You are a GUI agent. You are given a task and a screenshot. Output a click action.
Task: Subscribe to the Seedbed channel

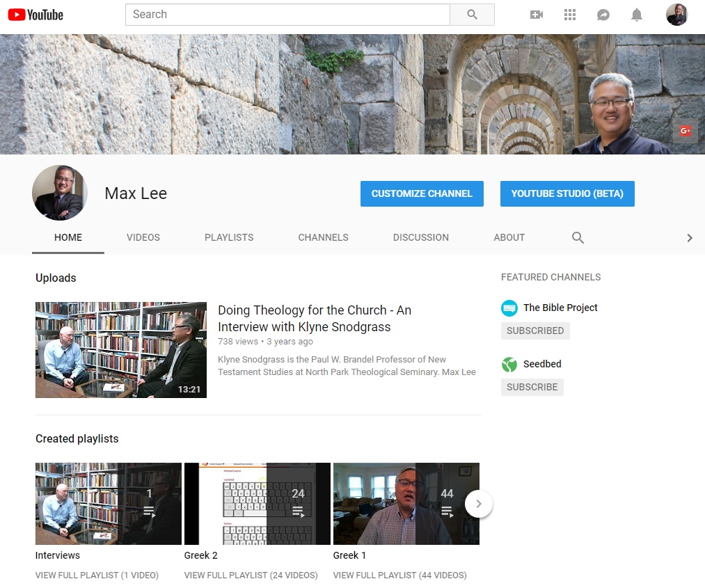532,387
